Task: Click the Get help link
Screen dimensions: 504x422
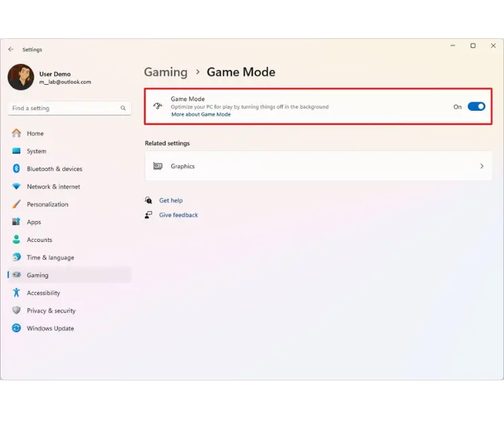Action: tap(171, 200)
